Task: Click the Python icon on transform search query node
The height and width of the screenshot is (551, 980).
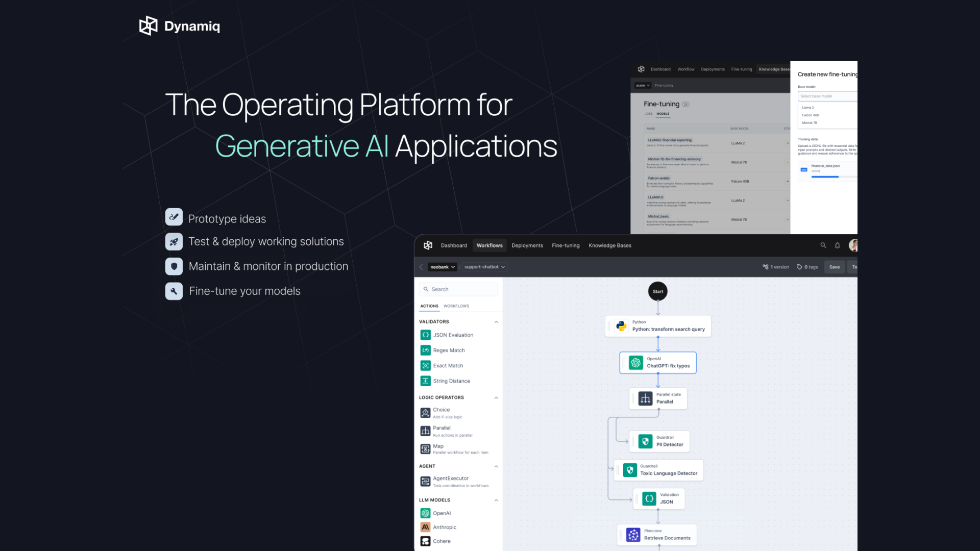Action: coord(621,326)
